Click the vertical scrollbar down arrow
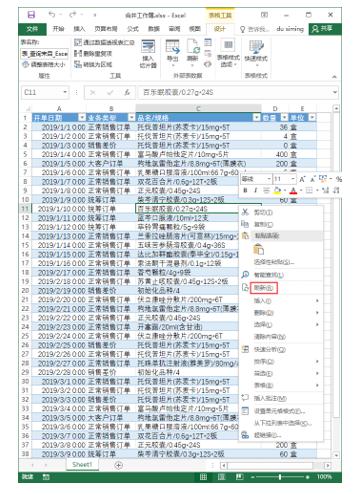Viewport: 360px width, 494px height. point(336,455)
